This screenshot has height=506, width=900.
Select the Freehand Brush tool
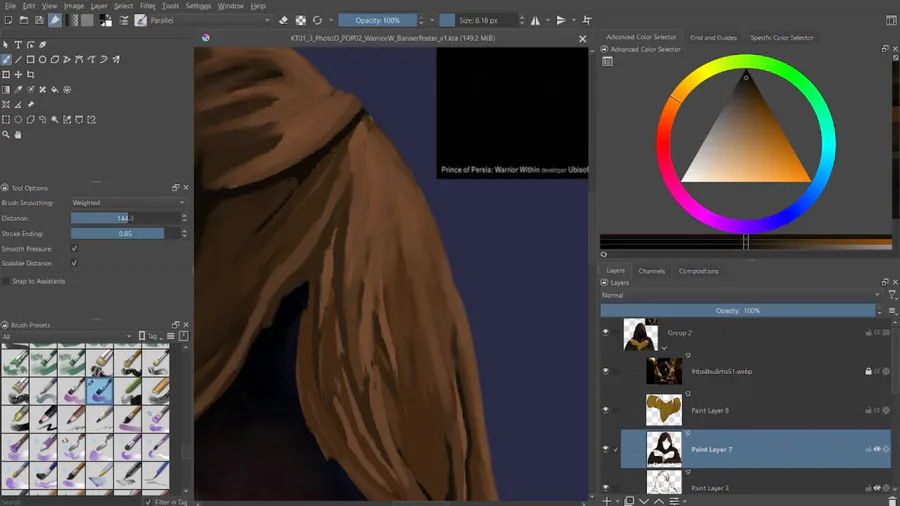6,60
